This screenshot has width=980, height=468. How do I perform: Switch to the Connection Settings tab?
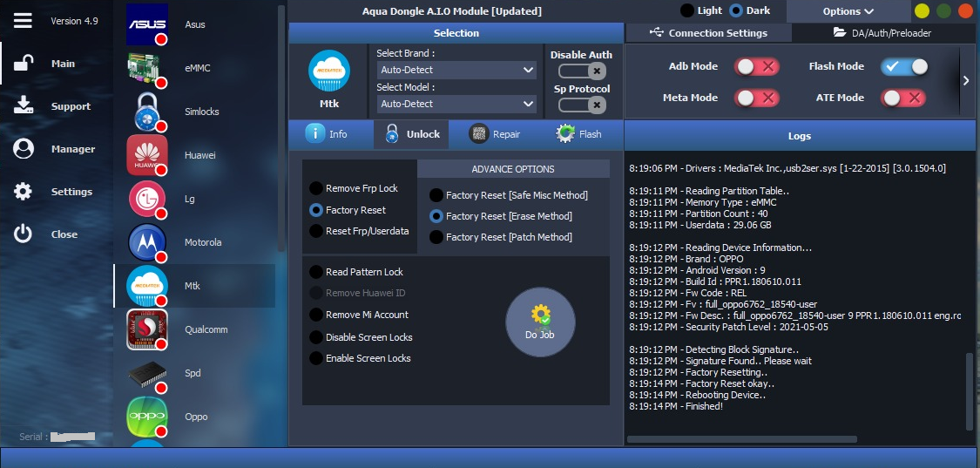708,32
